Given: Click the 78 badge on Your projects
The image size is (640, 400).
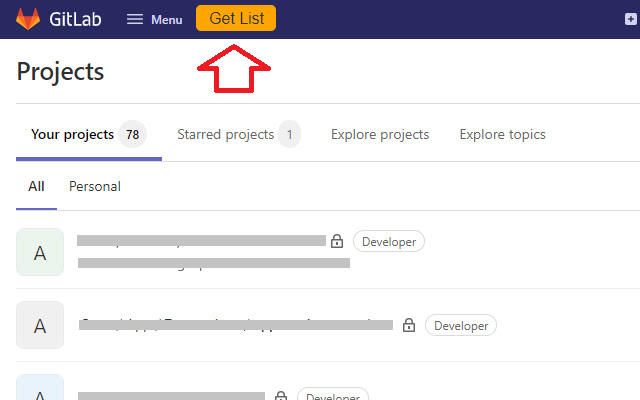Looking at the screenshot, I should tap(132, 134).
